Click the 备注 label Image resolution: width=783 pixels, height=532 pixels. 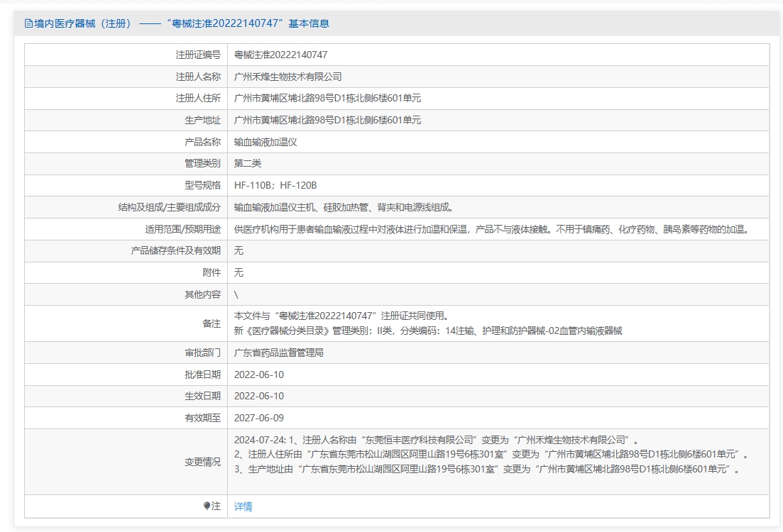tap(212, 324)
